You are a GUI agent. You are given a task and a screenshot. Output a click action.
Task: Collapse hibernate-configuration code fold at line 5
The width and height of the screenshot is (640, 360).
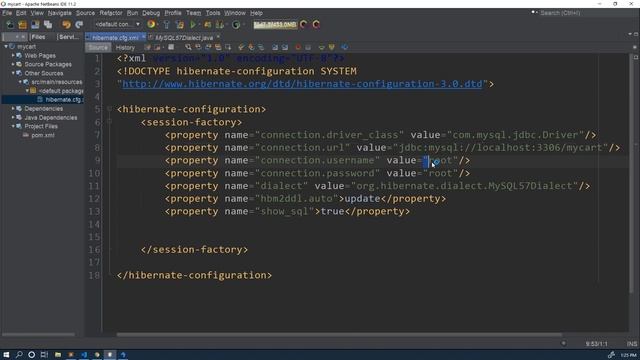click(109, 109)
